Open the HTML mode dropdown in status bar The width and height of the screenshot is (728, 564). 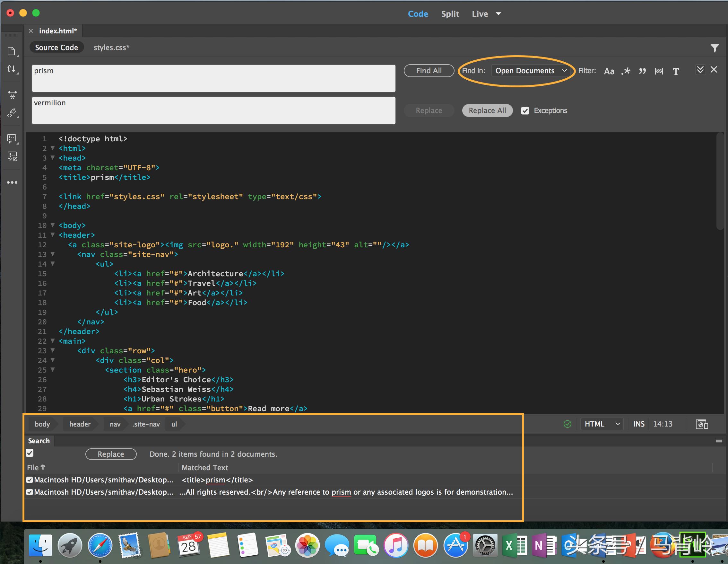[601, 424]
